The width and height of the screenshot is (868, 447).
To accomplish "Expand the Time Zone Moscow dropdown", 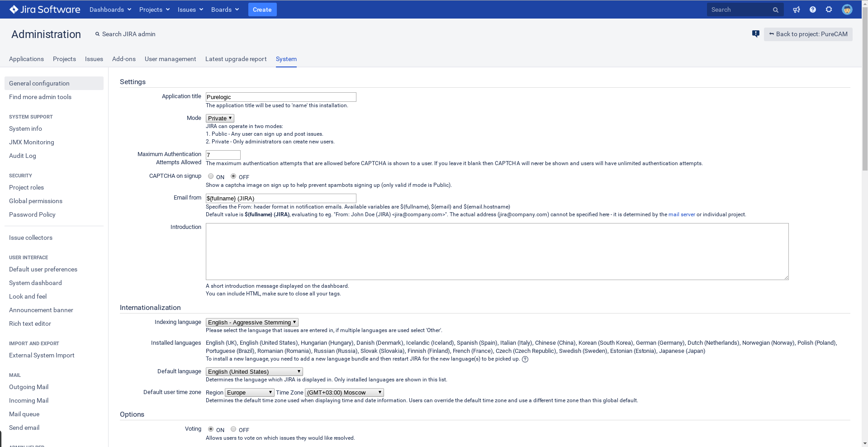I will coord(345,392).
